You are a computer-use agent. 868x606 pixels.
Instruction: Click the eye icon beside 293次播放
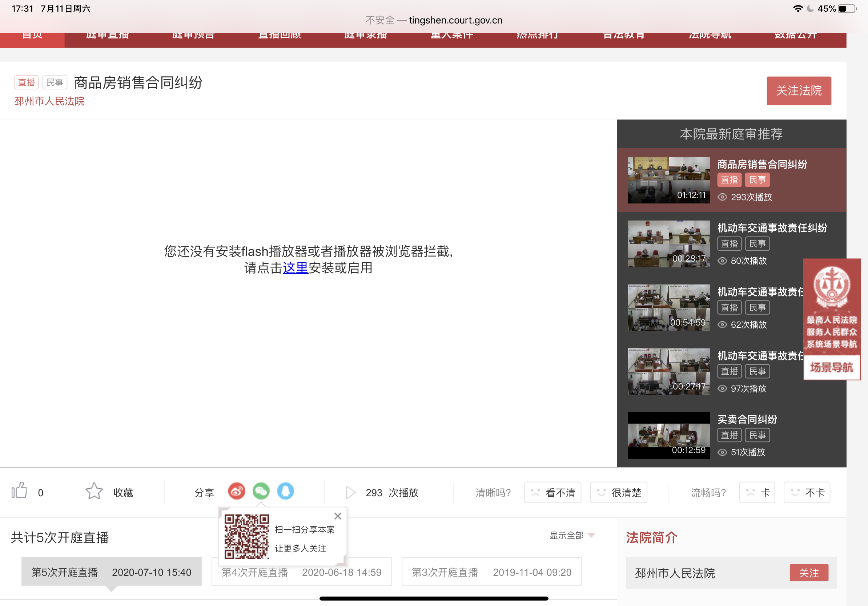pos(722,197)
